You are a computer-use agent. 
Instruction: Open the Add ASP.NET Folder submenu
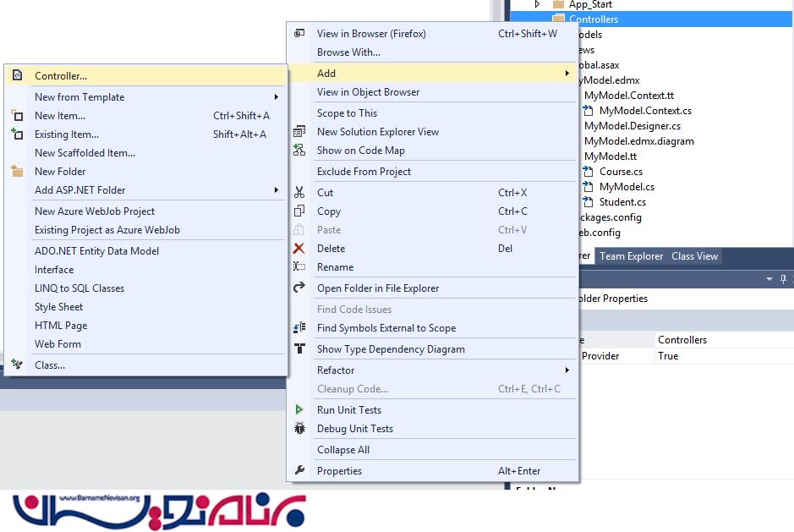(x=276, y=190)
